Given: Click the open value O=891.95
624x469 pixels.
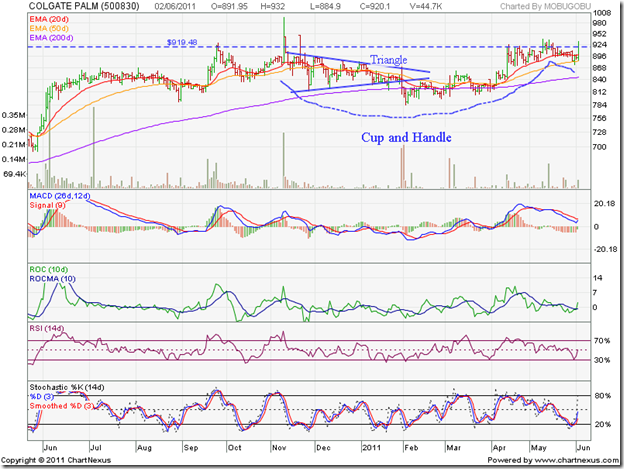Looking at the screenshot, I should click(x=229, y=6).
